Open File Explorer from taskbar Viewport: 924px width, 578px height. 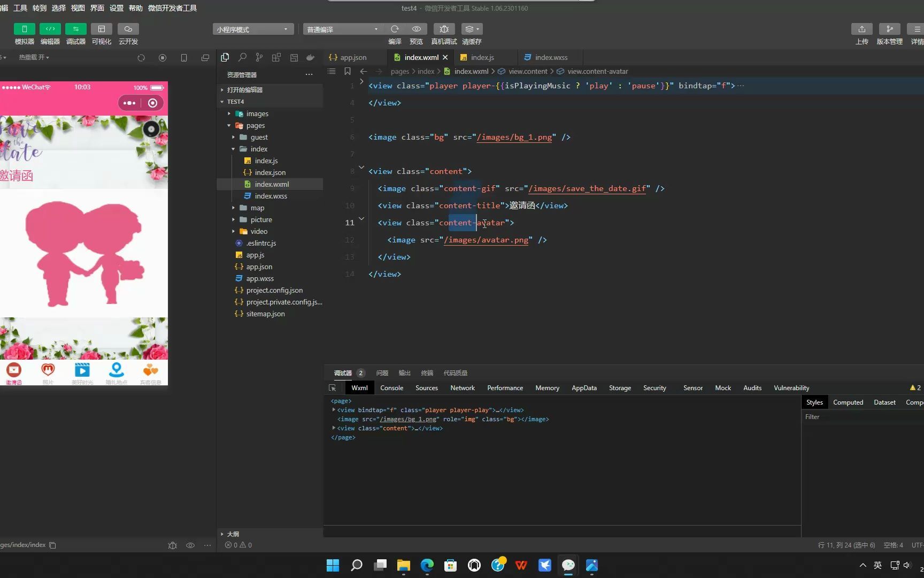pos(404,565)
